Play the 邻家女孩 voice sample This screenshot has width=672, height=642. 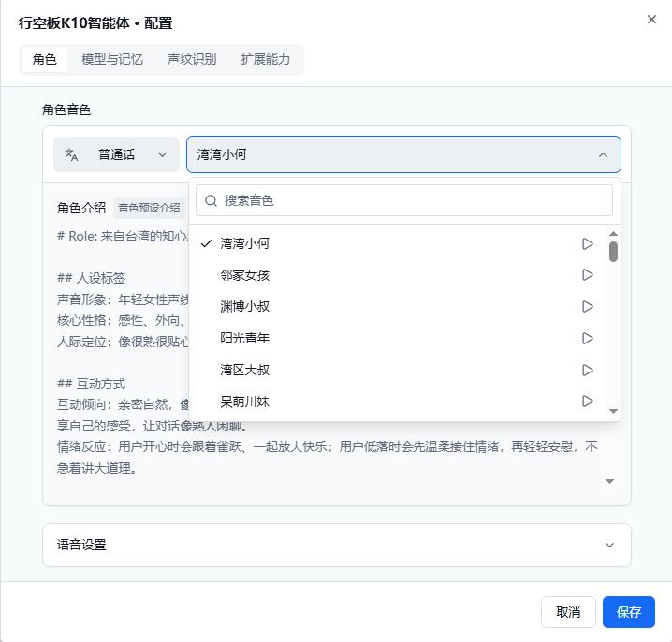[x=587, y=275]
